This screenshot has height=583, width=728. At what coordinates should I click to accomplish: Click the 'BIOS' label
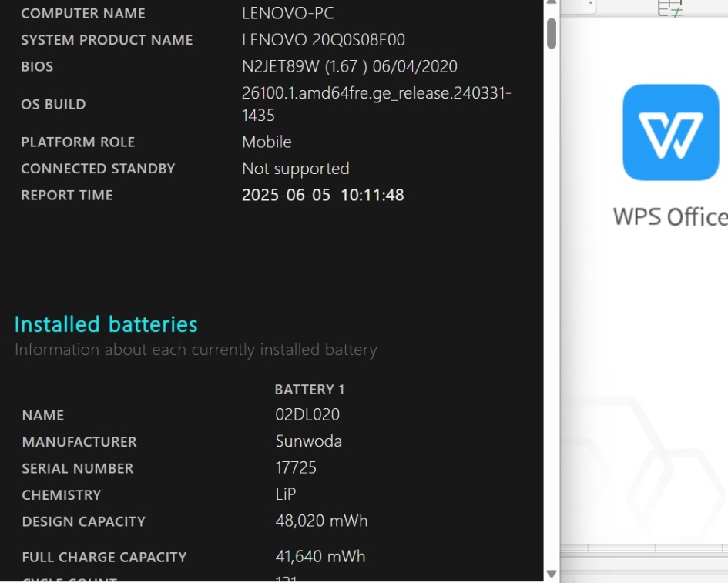(37, 66)
